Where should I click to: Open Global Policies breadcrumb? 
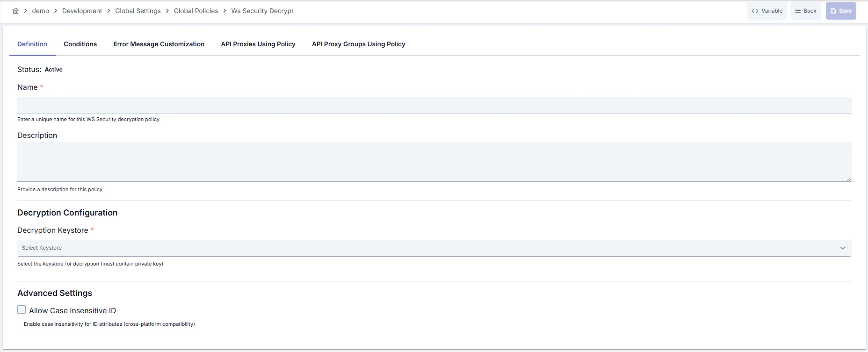click(196, 11)
